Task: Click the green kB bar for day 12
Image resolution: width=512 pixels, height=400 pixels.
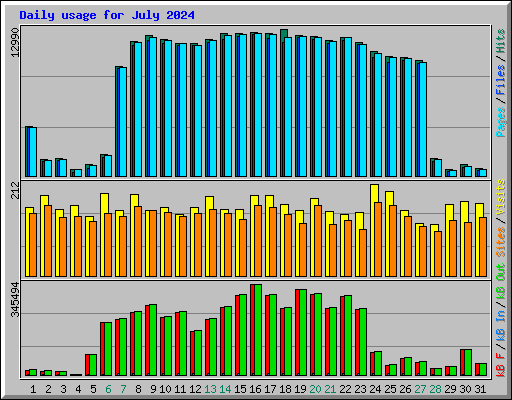Action: (198, 353)
